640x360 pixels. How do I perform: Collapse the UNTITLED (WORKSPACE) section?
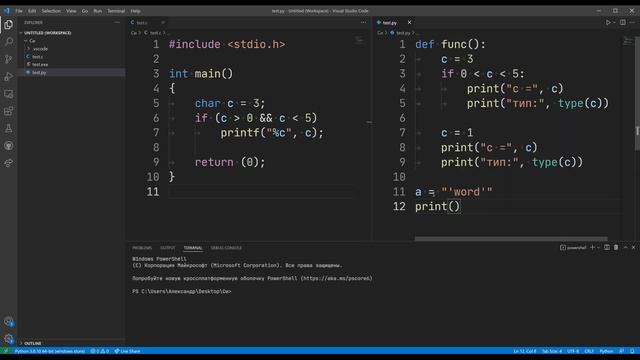tap(72, 33)
